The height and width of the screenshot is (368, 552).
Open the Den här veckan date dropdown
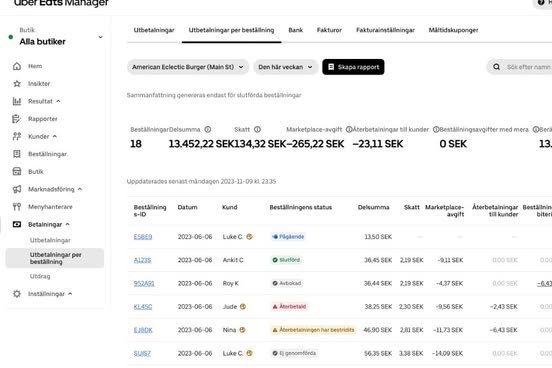[285, 67]
